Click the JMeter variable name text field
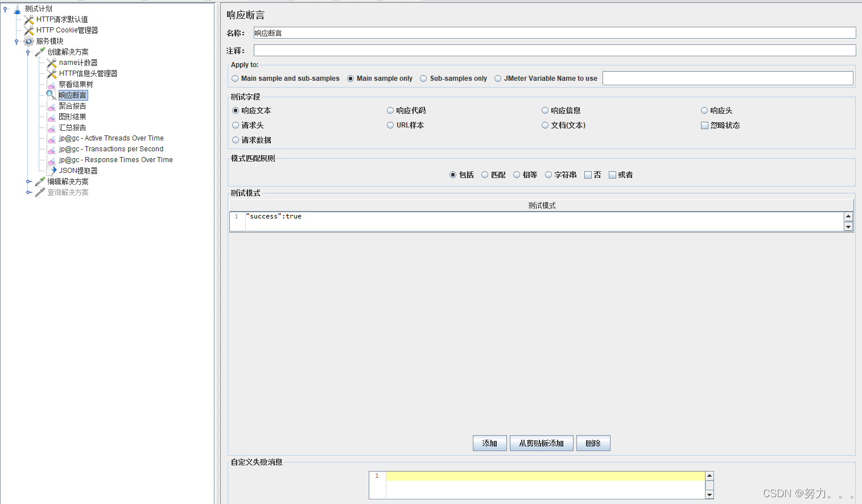The image size is (862, 504). pos(728,79)
